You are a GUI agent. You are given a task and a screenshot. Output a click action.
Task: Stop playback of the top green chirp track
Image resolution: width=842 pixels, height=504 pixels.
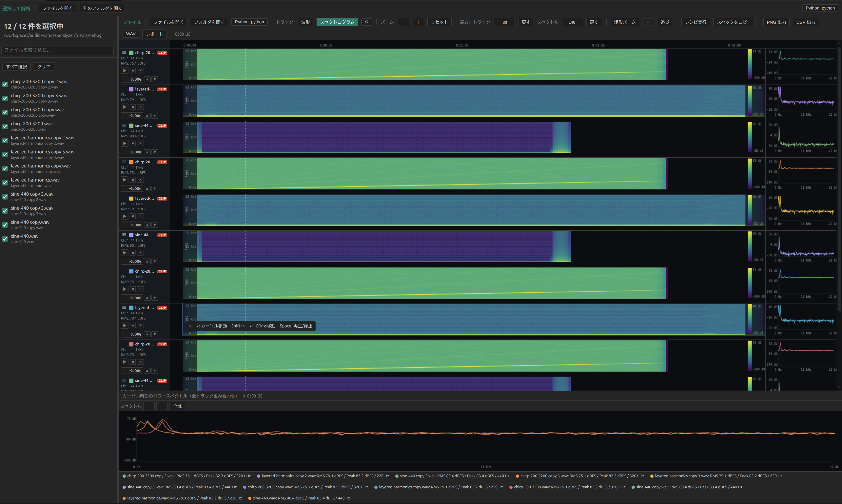pyautogui.click(x=133, y=71)
